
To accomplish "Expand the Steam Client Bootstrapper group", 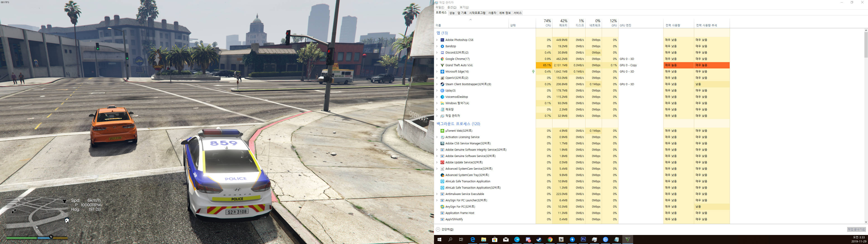I will point(437,84).
